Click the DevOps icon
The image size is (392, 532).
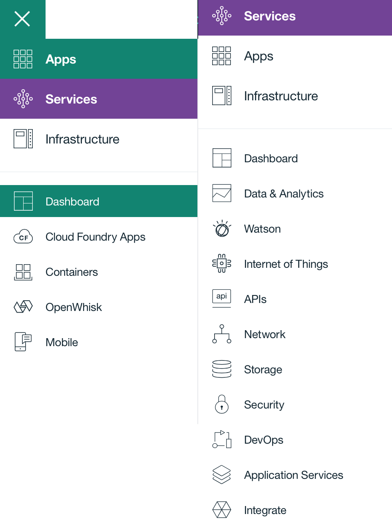[222, 440]
